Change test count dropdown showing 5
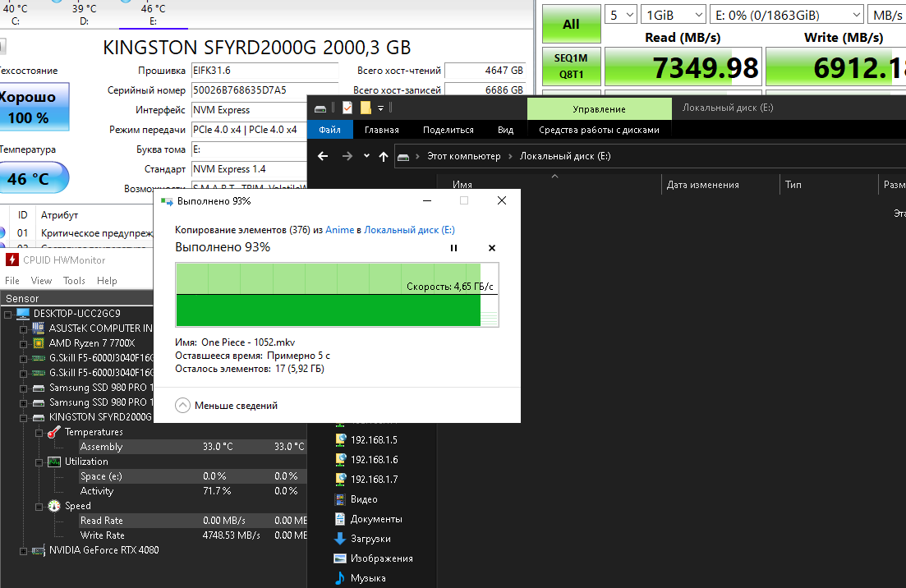Image resolution: width=906 pixels, height=588 pixels. [620, 15]
